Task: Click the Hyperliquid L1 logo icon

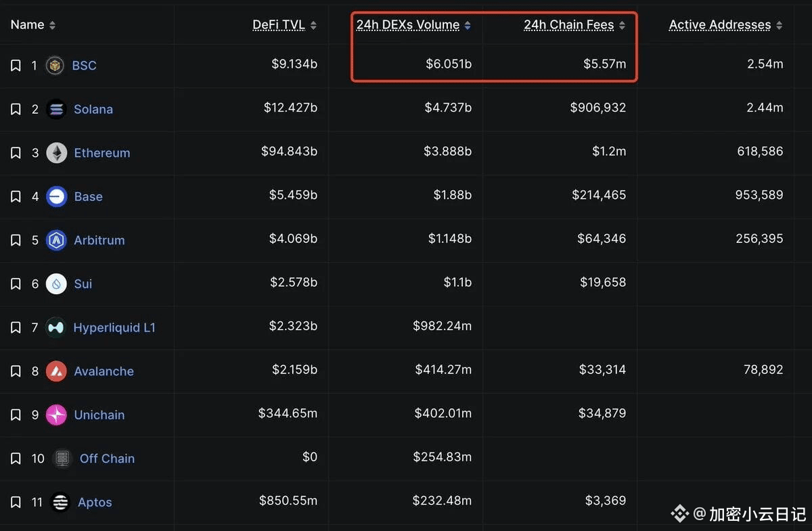Action: click(x=55, y=328)
